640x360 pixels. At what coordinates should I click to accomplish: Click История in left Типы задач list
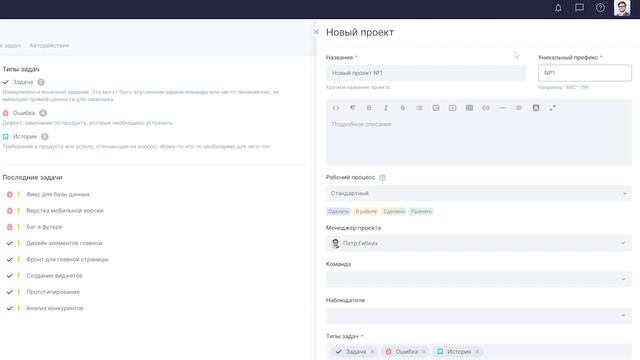click(24, 137)
